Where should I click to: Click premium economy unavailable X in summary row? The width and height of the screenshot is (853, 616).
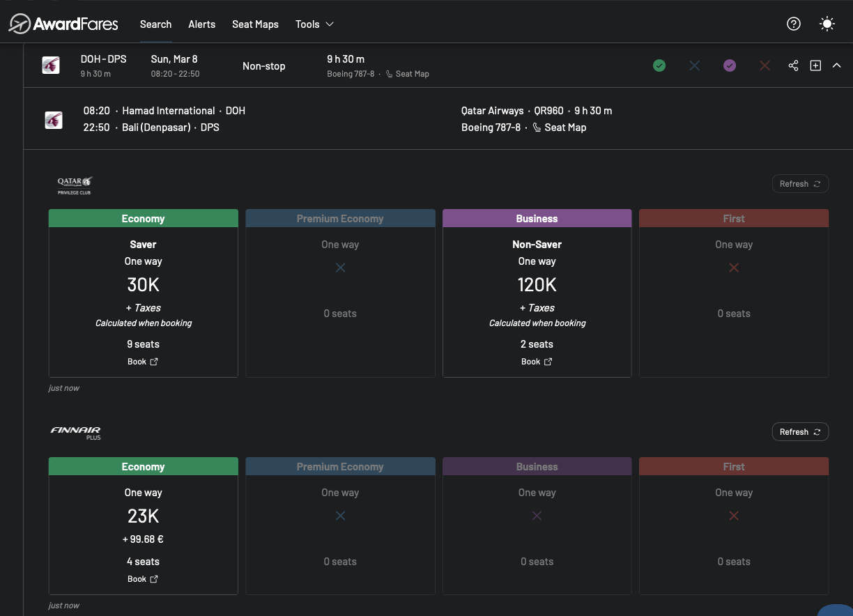coord(694,66)
